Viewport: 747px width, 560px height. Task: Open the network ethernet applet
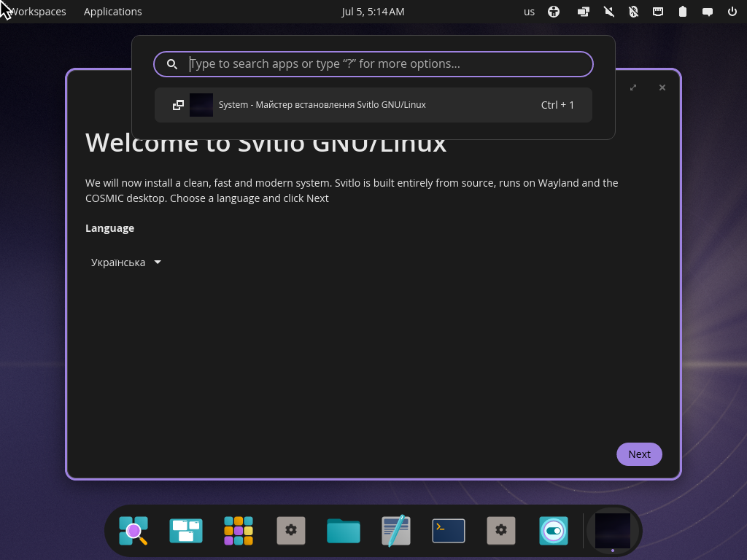pyautogui.click(x=658, y=12)
